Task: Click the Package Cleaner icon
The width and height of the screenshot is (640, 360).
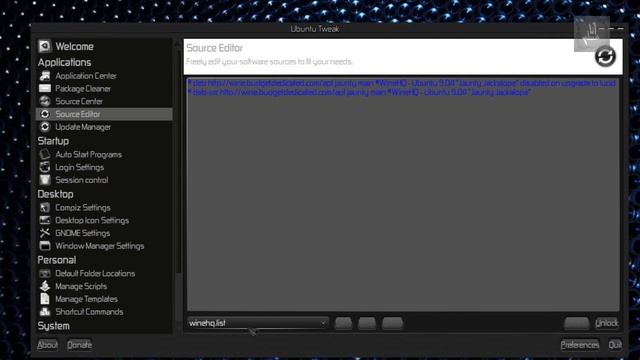Action: pos(45,88)
